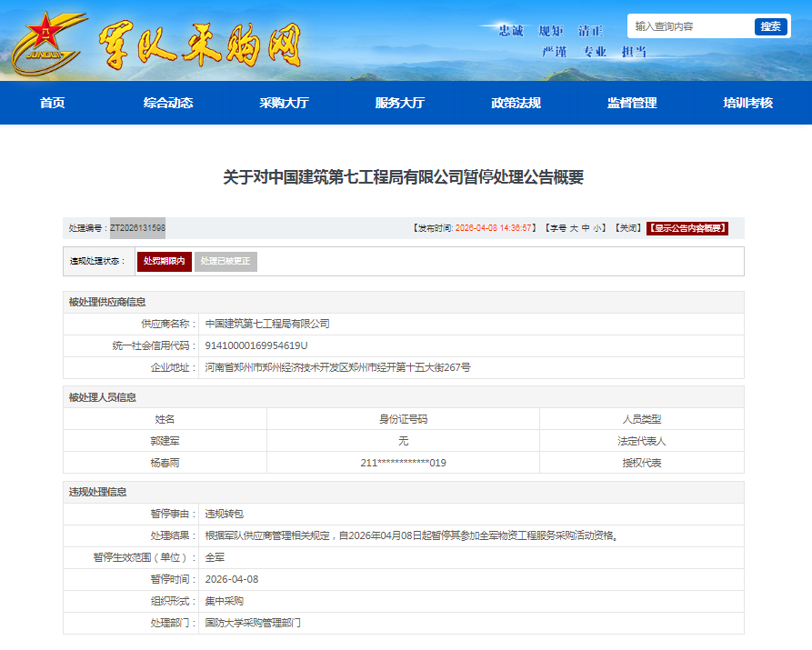Click the search input field

pos(689,26)
